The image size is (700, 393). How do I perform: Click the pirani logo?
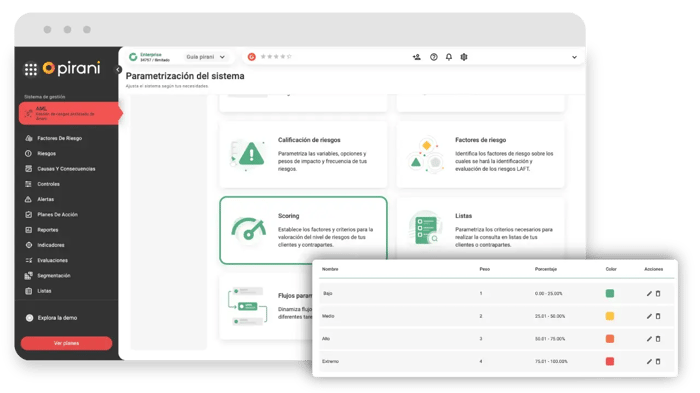pos(71,68)
